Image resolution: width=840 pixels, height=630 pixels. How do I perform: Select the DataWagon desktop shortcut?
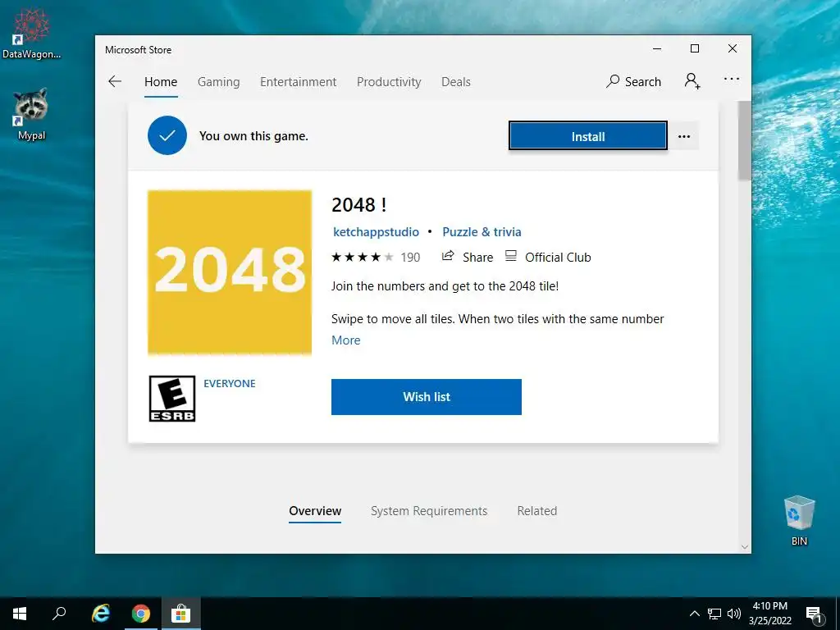click(x=32, y=34)
